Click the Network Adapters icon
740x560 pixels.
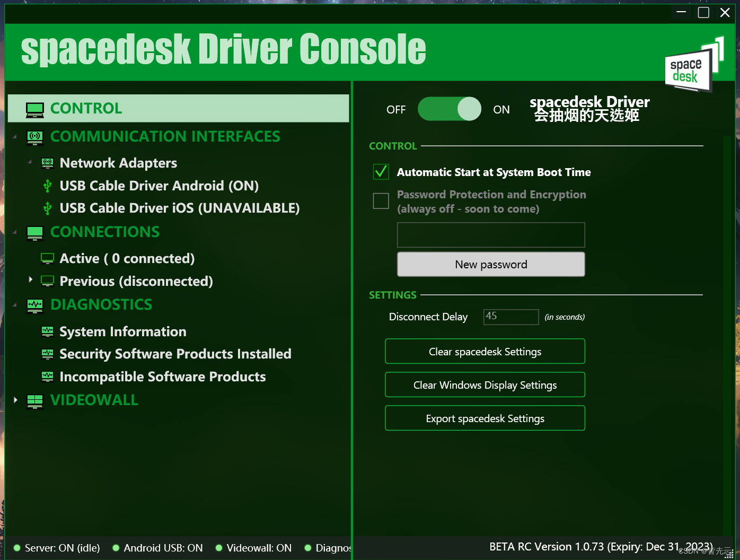pos(47,163)
